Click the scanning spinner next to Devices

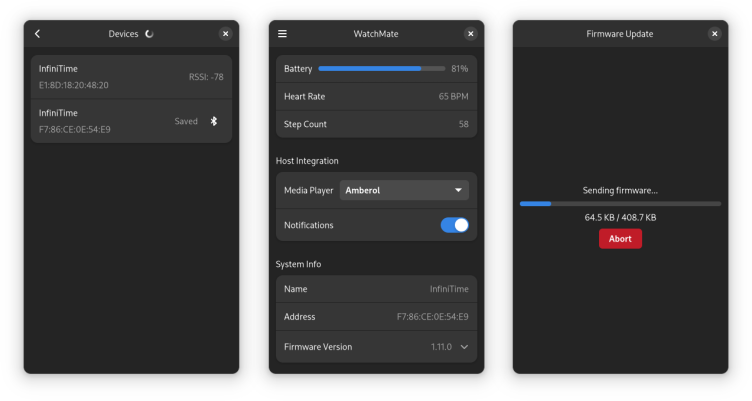149,34
